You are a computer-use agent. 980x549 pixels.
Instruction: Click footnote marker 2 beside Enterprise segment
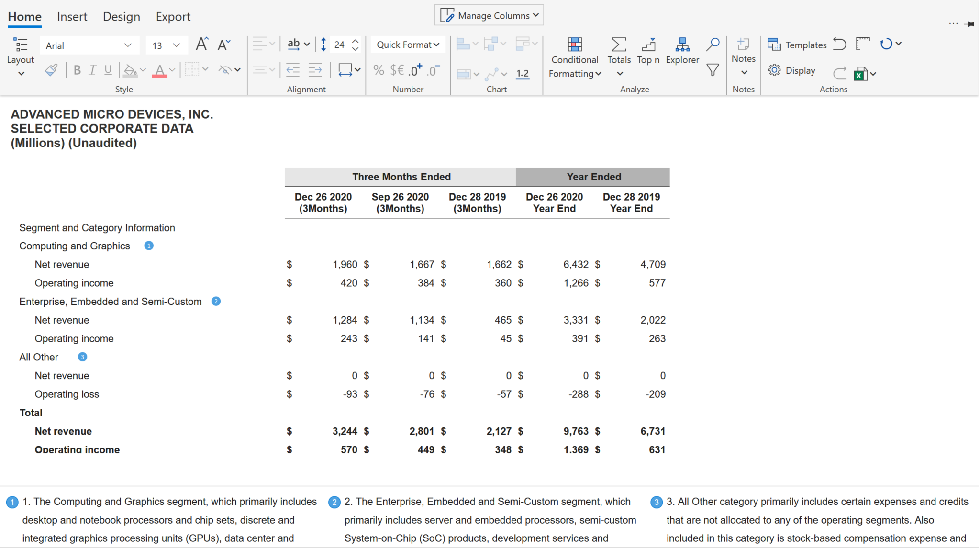click(x=216, y=301)
